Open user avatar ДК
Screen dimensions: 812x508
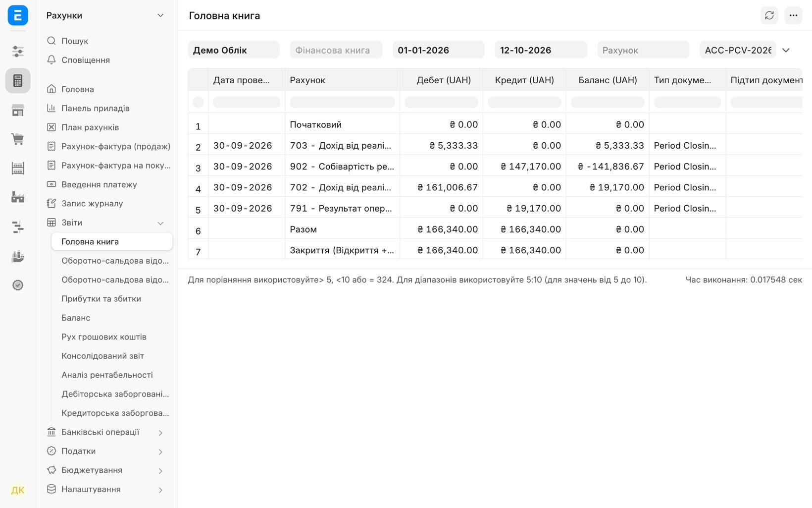click(18, 490)
